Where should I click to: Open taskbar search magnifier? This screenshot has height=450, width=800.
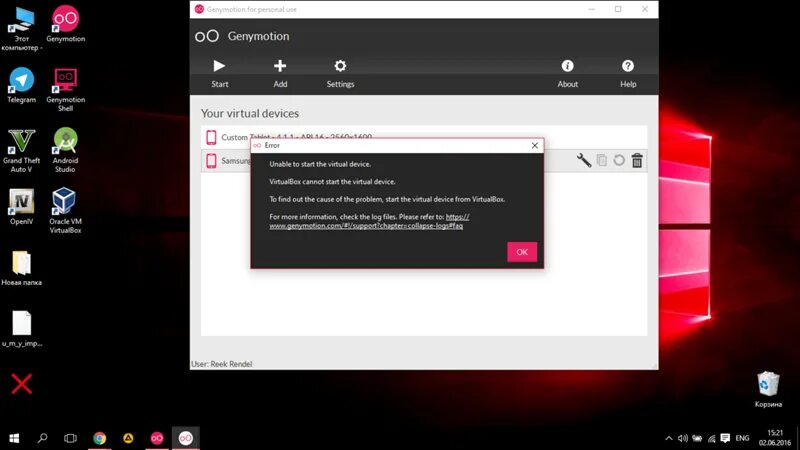(42, 438)
